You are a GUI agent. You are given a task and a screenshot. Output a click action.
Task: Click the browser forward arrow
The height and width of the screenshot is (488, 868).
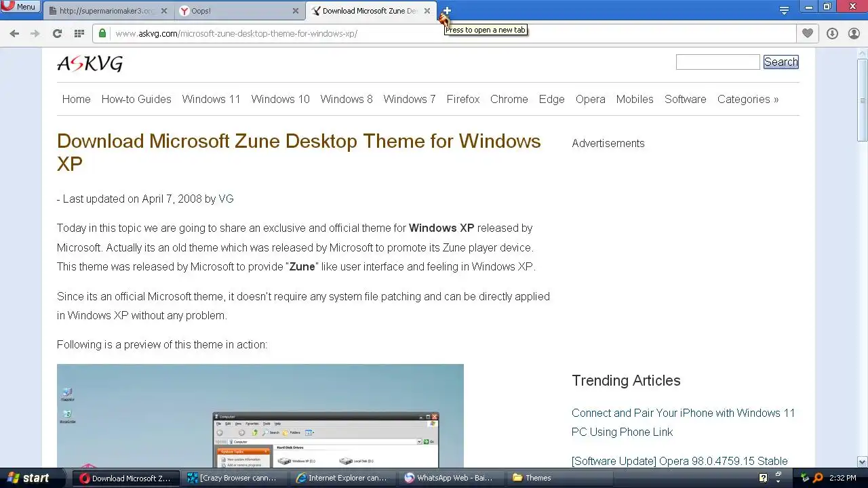click(35, 33)
